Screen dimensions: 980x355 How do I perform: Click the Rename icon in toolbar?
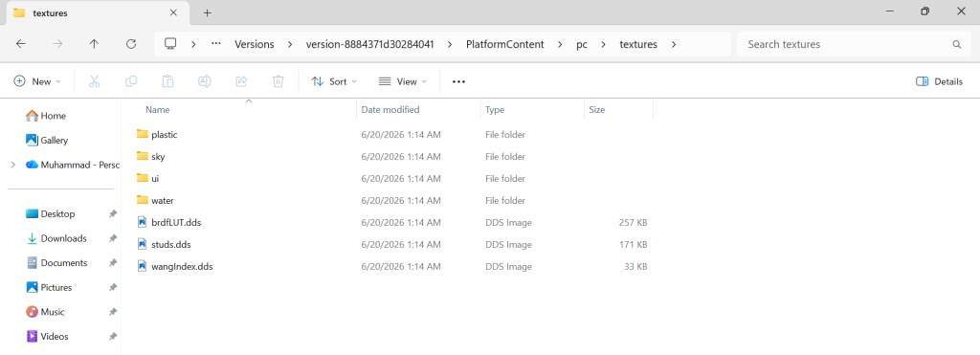pyautogui.click(x=205, y=81)
